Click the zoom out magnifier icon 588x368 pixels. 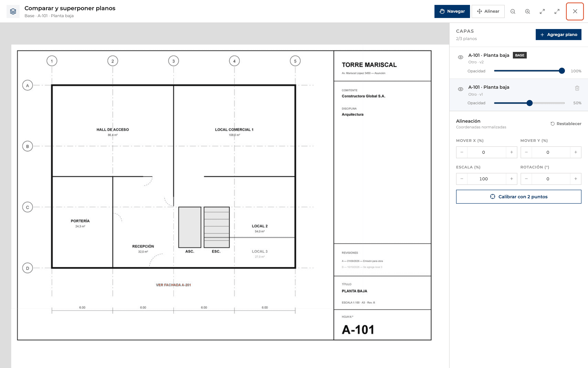coord(513,11)
